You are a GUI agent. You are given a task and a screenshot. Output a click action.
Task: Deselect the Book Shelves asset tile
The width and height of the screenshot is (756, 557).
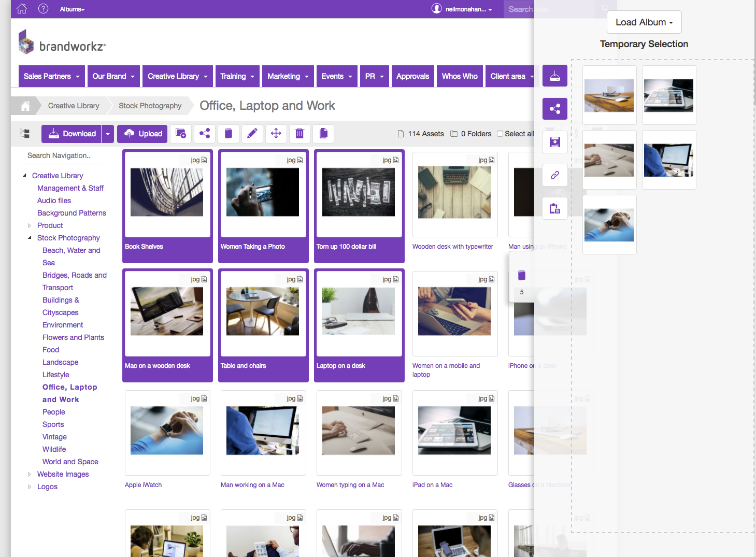coord(167,206)
